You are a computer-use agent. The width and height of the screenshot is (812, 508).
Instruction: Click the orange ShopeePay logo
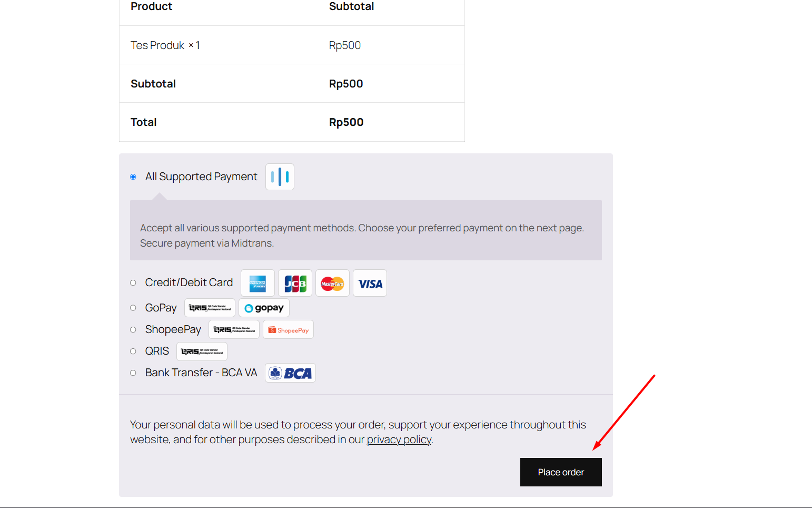288,330
